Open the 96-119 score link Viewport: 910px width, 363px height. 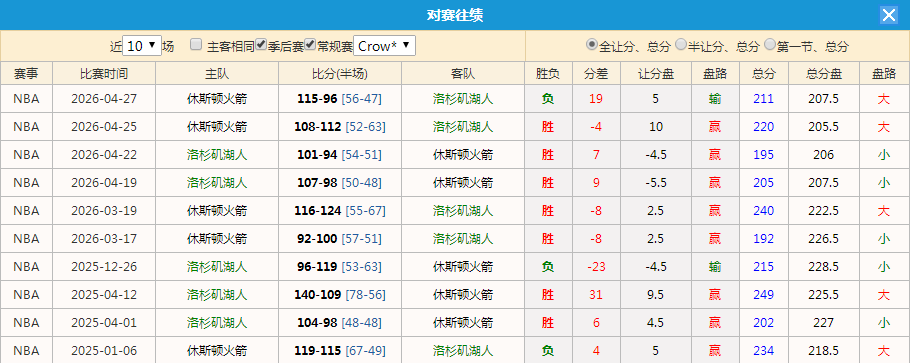pyautogui.click(x=317, y=267)
